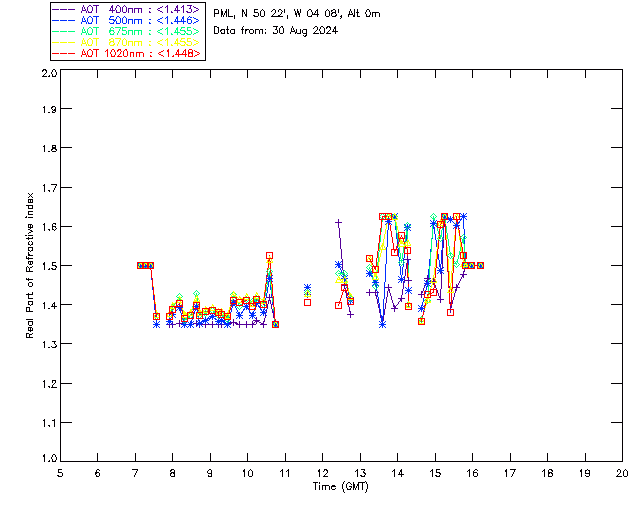Click the 1.4 y-axis tick label
Image resolution: width=640 pixels, height=512 pixels.
click(x=49, y=305)
